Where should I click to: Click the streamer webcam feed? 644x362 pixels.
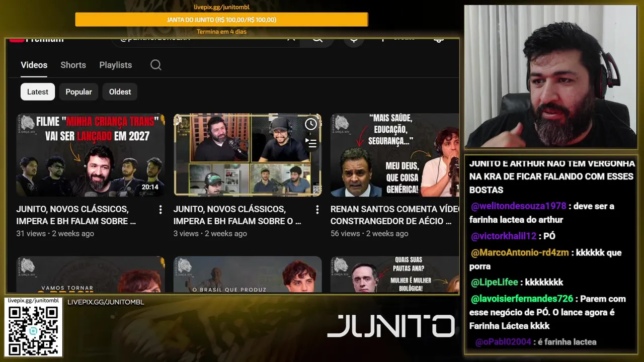point(550,76)
